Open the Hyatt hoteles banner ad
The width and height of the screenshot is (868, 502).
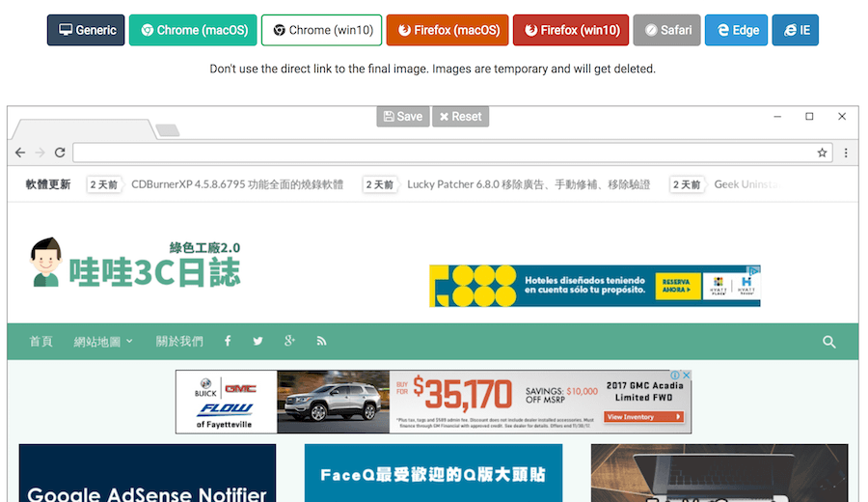pos(594,286)
